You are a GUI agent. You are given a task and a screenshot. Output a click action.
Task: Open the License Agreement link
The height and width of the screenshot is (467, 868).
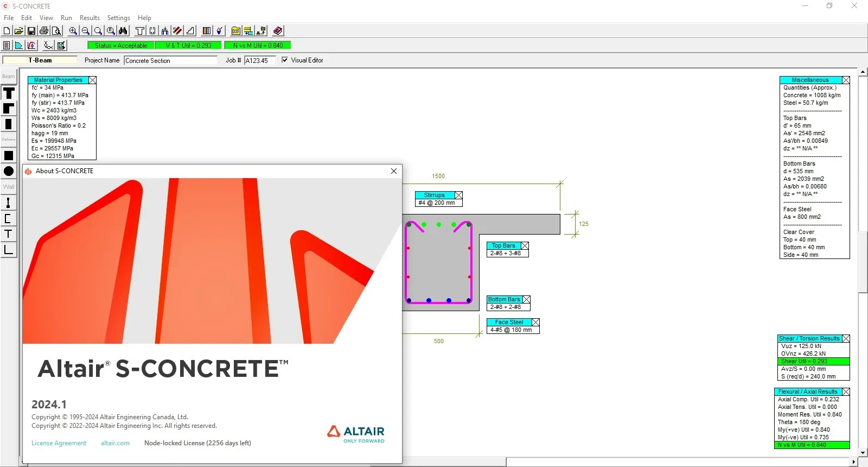point(59,443)
